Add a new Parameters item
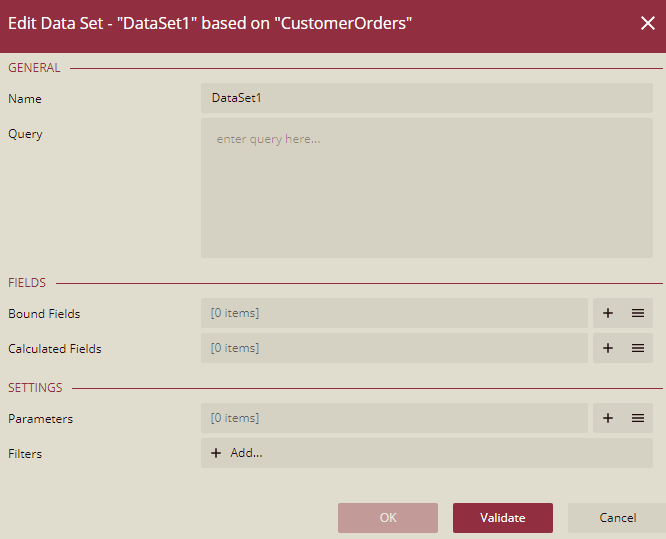666x539 pixels. (608, 418)
